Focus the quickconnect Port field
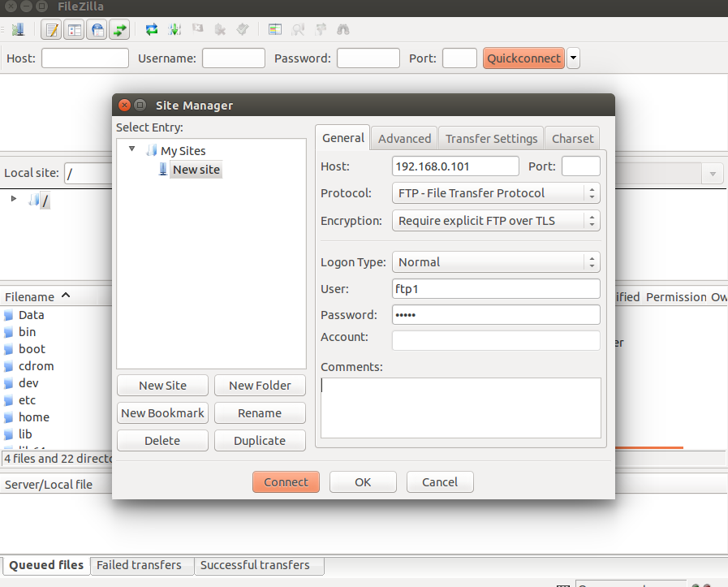Image resolution: width=728 pixels, height=587 pixels. pos(459,58)
